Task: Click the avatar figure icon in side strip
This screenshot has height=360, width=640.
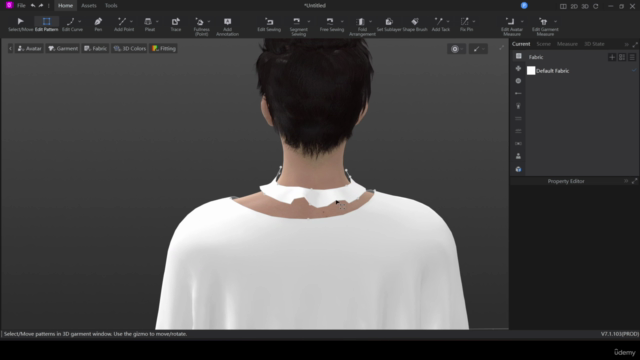Action: [x=518, y=156]
